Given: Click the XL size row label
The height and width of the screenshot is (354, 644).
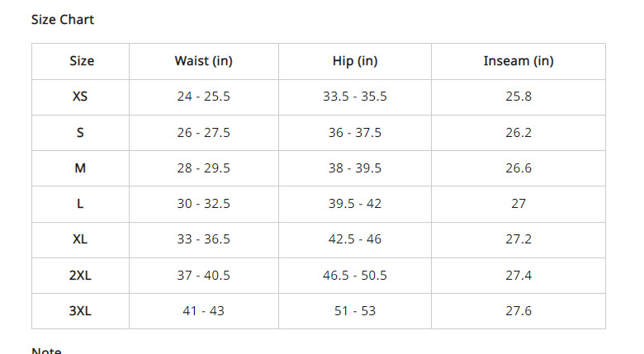Looking at the screenshot, I should (80, 239).
